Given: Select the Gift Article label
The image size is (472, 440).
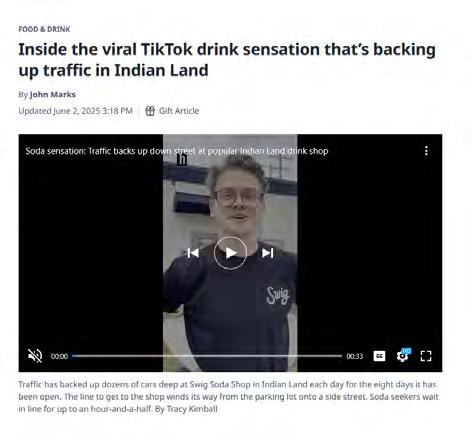Looking at the screenshot, I should click(x=179, y=111).
